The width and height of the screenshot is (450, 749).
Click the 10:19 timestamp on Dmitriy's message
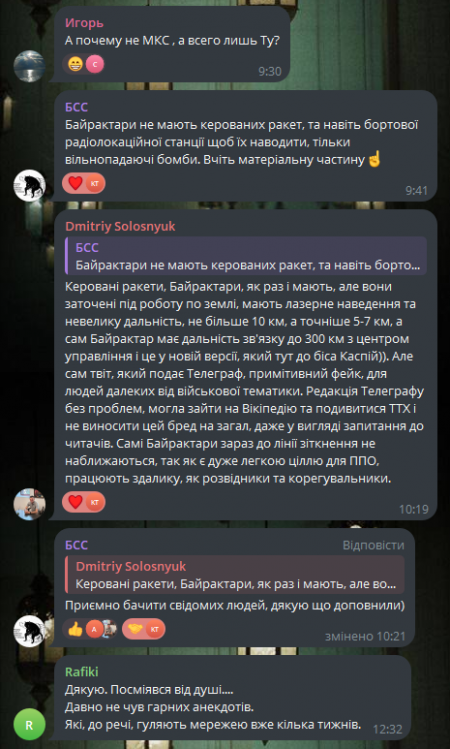(414, 510)
